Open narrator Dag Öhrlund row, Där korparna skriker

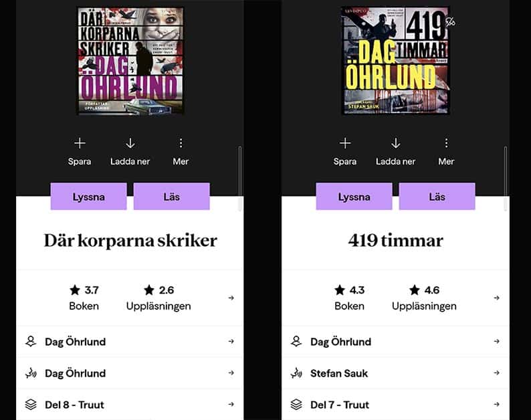[130, 373]
